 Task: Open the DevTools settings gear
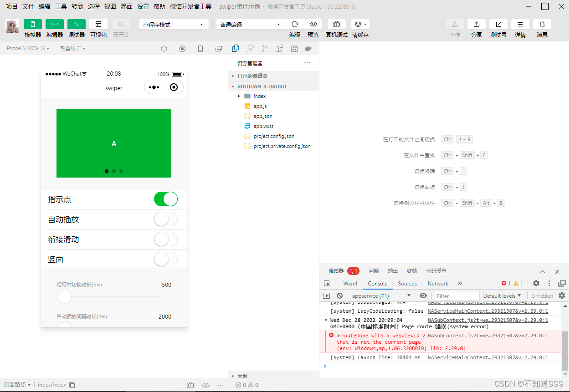pyautogui.click(x=536, y=283)
